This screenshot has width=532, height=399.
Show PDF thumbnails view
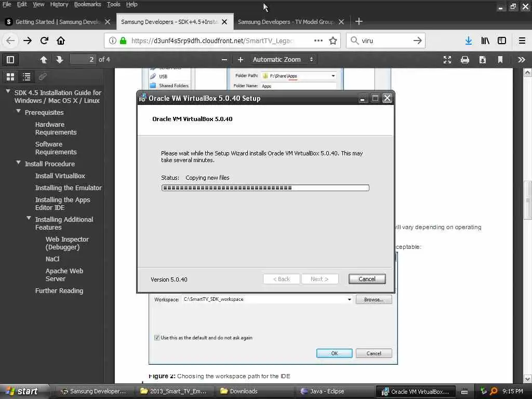10,77
